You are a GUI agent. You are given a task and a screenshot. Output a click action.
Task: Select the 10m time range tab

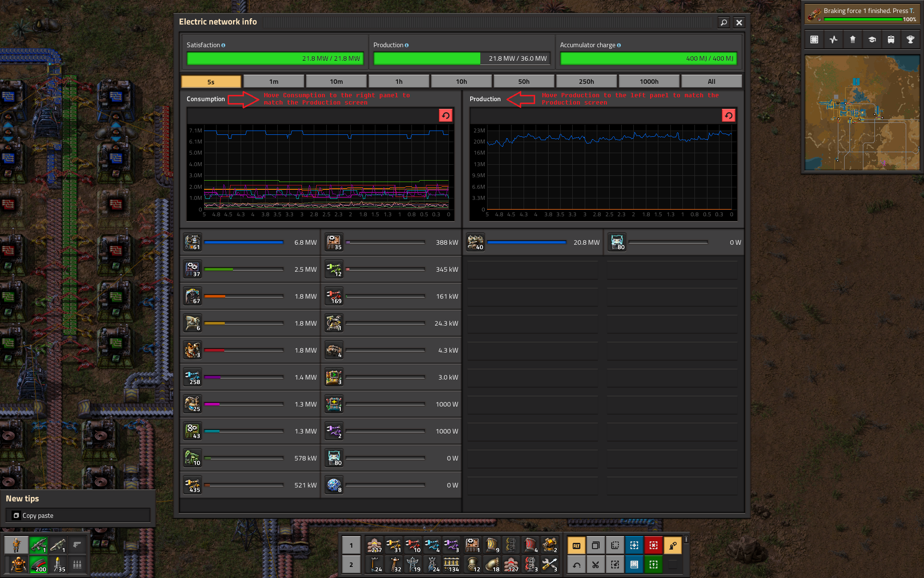[336, 81]
